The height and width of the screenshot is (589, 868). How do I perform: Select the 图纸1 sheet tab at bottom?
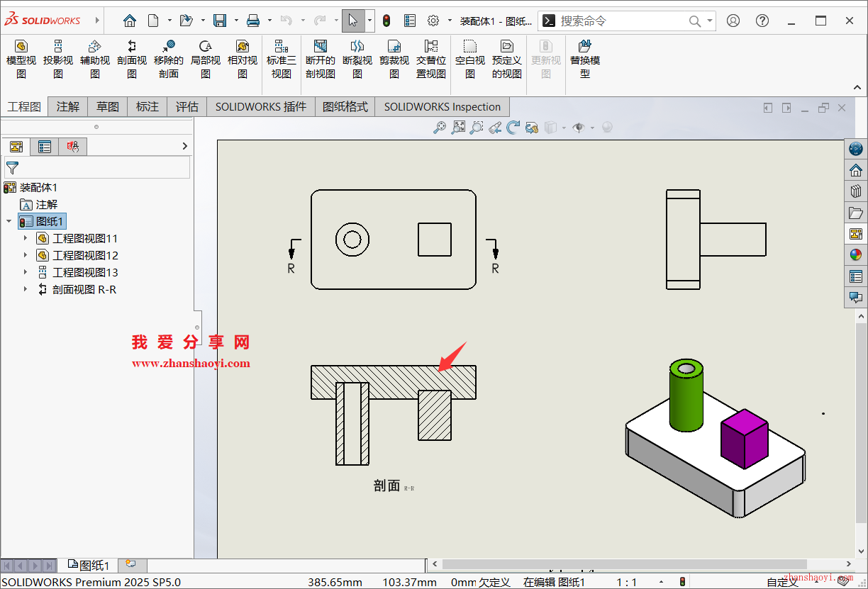pyautogui.click(x=89, y=565)
